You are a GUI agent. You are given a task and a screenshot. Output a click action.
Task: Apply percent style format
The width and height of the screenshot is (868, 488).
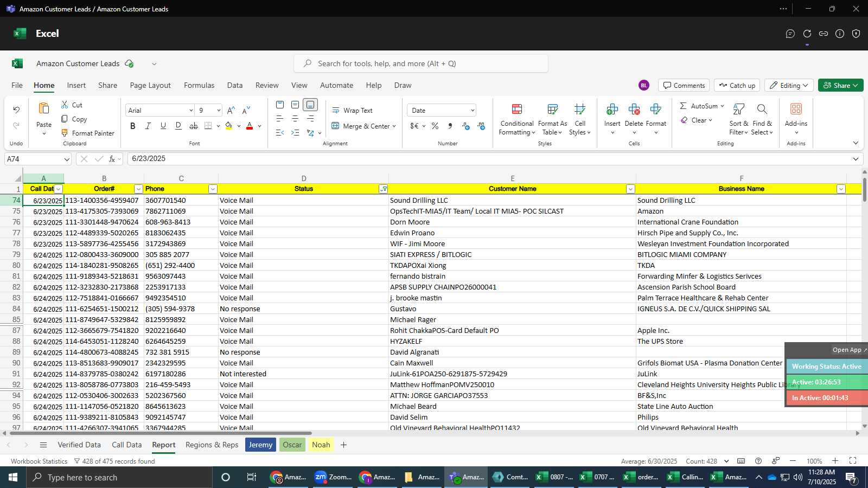435,126
